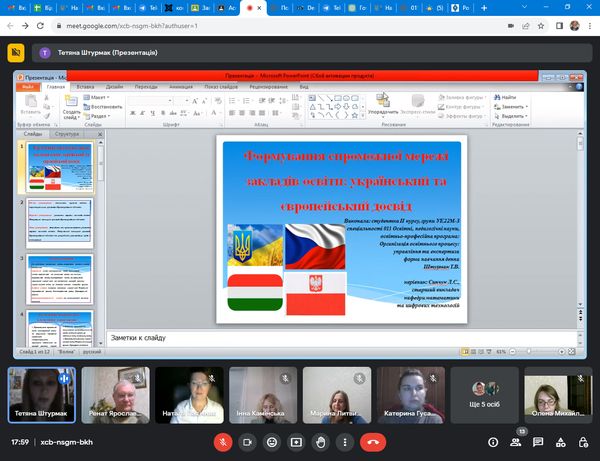The width and height of the screenshot is (600, 461).
Task: Raise your hand in the meeting
Action: 321,441
